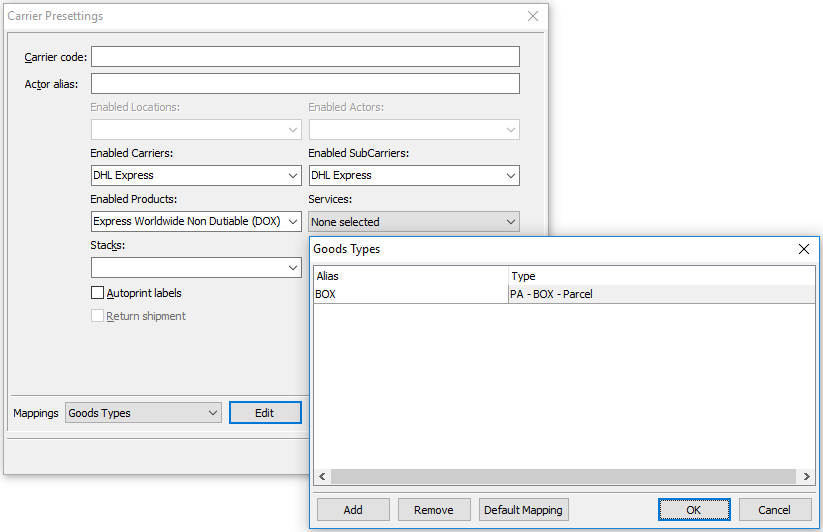Open the Enabled Products dropdown
The height and width of the screenshot is (532, 823).
(x=196, y=221)
